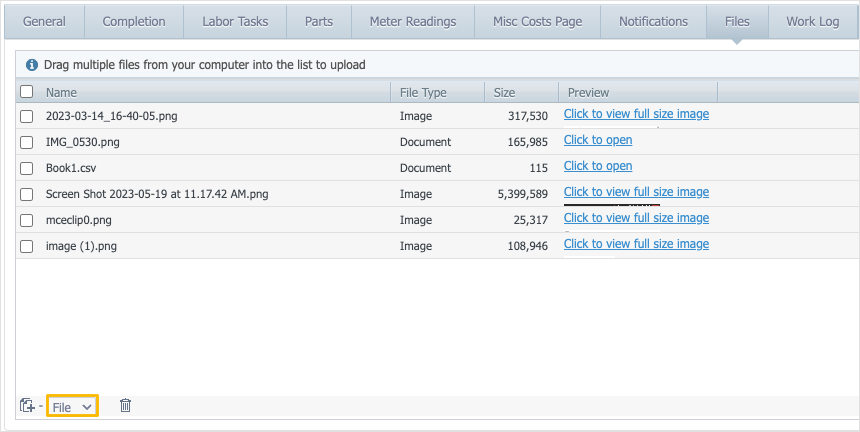This screenshot has width=860, height=432.
Task: Open the Book1.csv preview link
Action: pos(598,166)
